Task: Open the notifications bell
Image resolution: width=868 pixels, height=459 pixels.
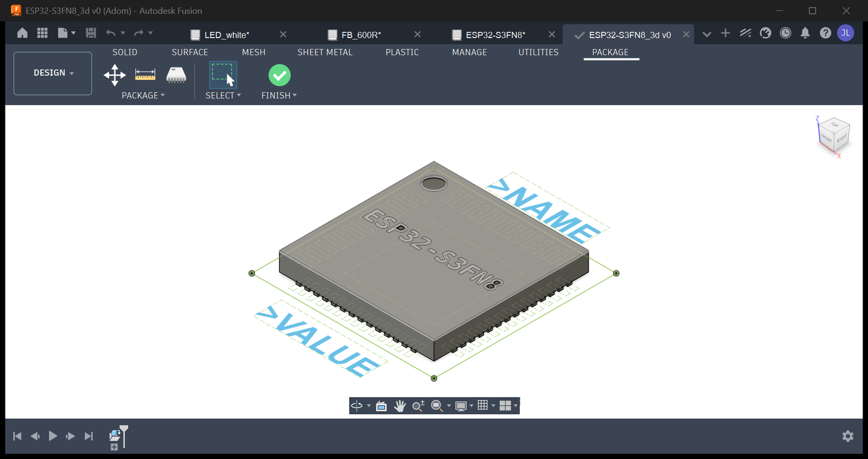Action: point(805,33)
